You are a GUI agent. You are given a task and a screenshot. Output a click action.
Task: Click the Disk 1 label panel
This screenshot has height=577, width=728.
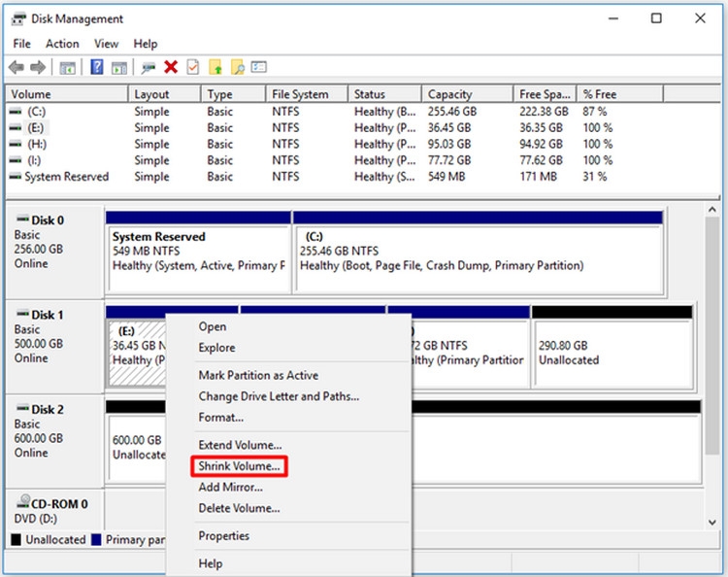click(x=54, y=346)
